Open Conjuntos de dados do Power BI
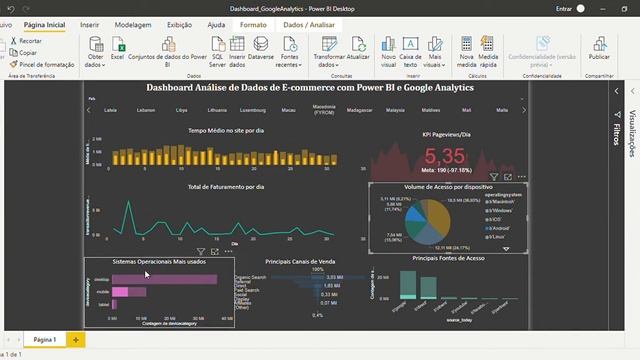 (x=167, y=52)
